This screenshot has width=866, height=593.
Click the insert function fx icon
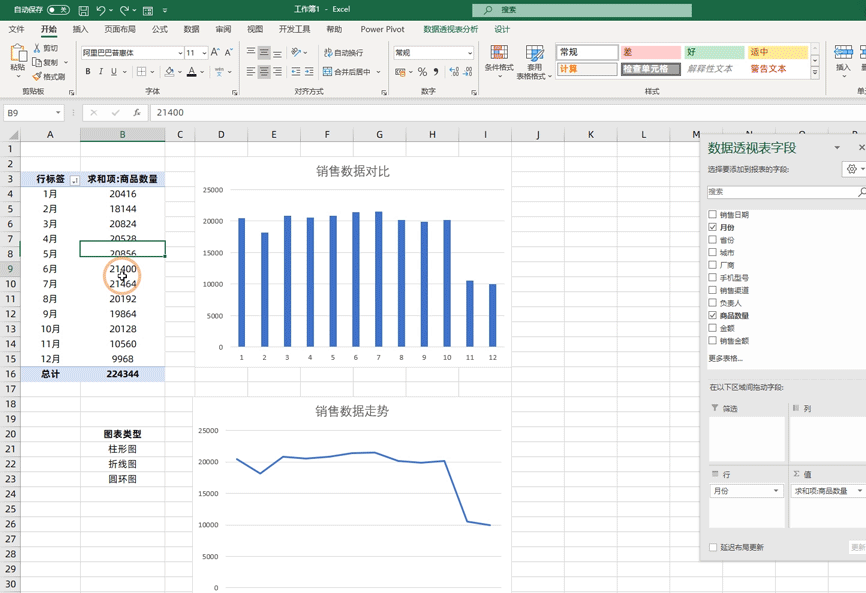coord(137,113)
